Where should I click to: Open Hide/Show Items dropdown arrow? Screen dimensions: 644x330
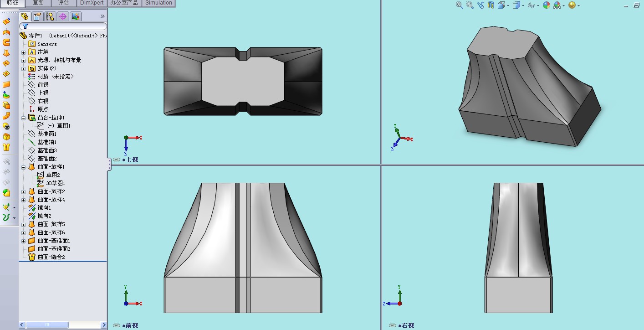pos(538,5)
